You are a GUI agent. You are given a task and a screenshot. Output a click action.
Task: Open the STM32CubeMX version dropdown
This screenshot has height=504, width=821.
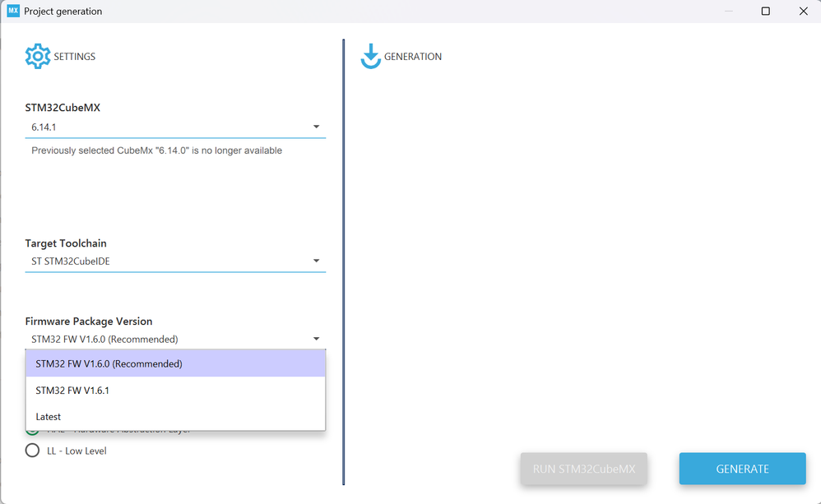click(x=175, y=127)
